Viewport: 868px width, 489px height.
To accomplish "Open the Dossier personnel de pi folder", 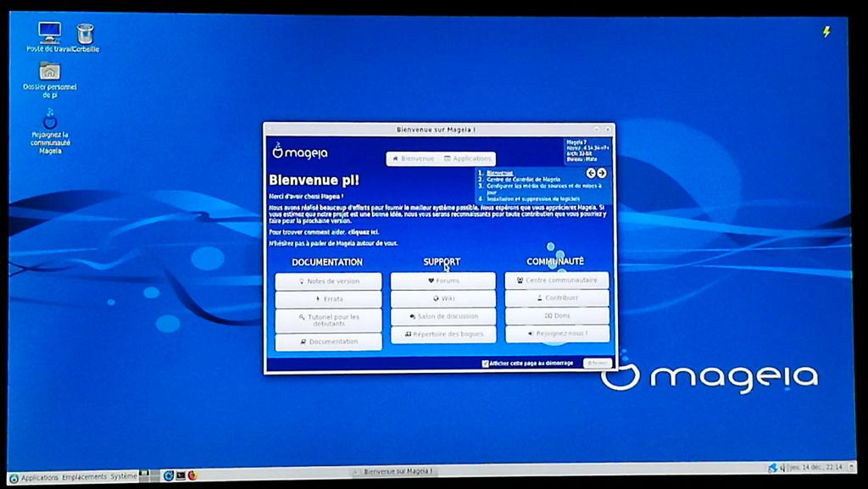I will [x=50, y=79].
